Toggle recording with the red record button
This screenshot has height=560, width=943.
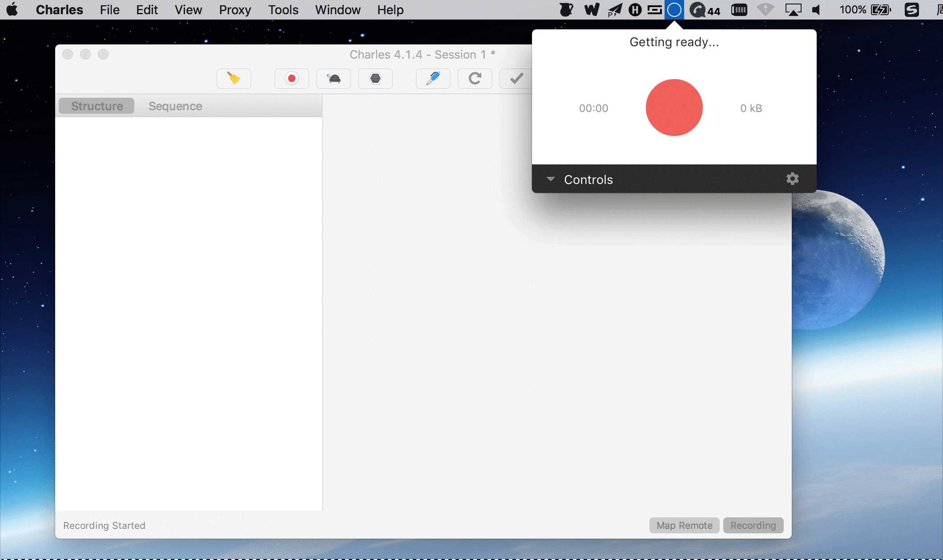pyautogui.click(x=292, y=79)
